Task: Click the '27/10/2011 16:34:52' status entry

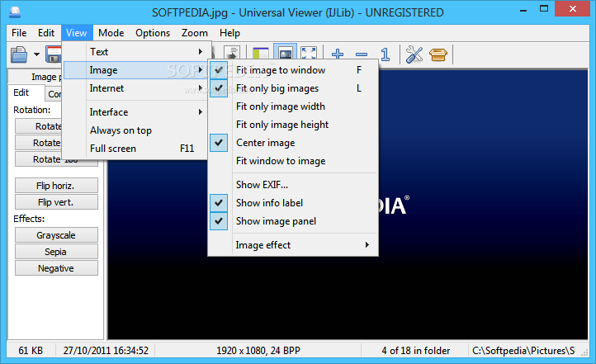Action: coord(106,350)
